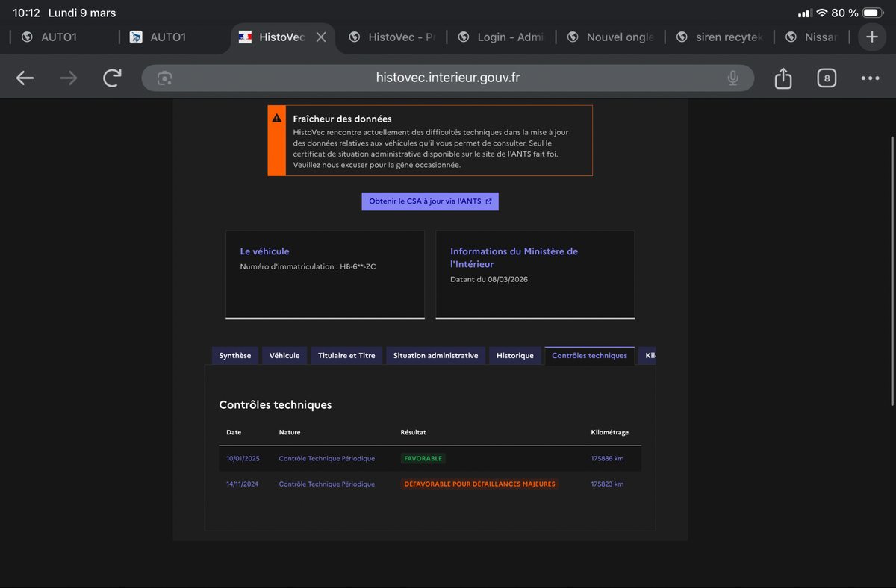Activate voice search microphone icon

(x=733, y=78)
